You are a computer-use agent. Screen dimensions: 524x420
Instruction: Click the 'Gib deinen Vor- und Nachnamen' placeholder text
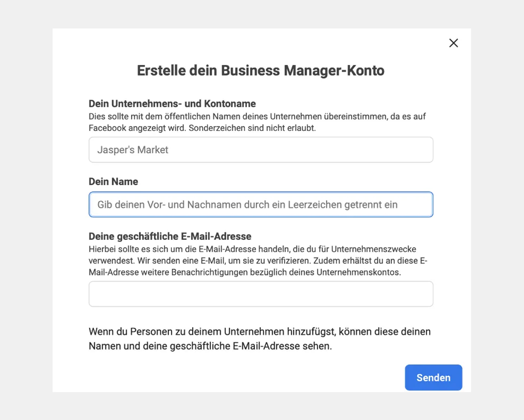pyautogui.click(x=247, y=205)
